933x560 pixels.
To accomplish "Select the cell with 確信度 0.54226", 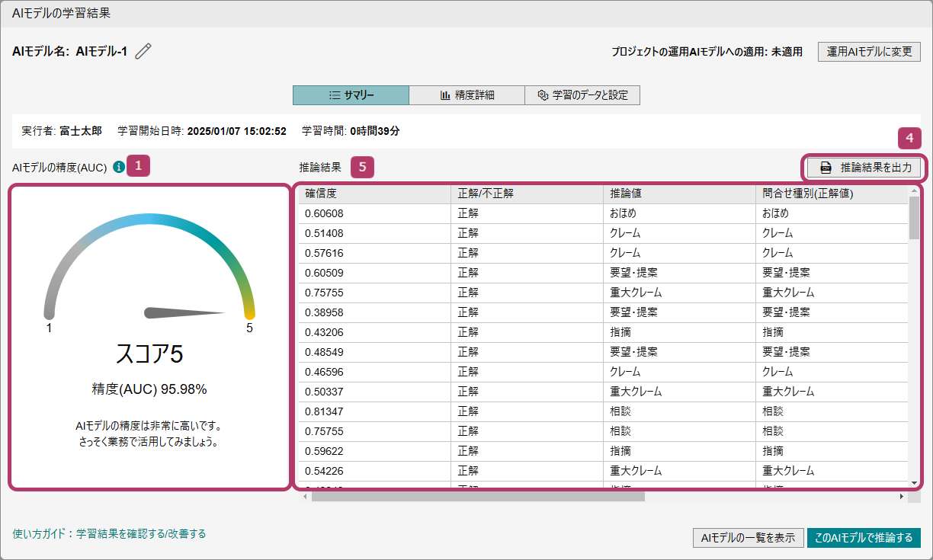I will tap(374, 471).
